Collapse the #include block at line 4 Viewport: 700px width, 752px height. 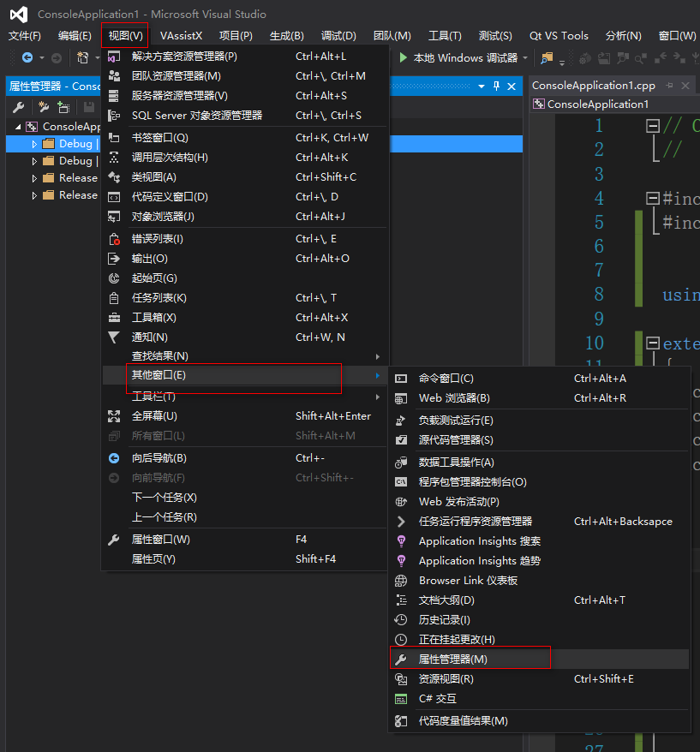click(653, 198)
